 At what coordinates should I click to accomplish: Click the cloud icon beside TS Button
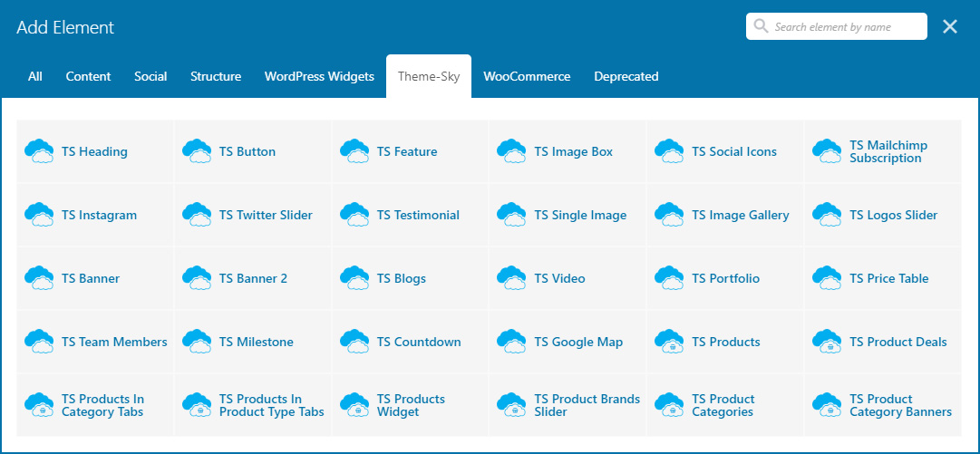point(196,151)
